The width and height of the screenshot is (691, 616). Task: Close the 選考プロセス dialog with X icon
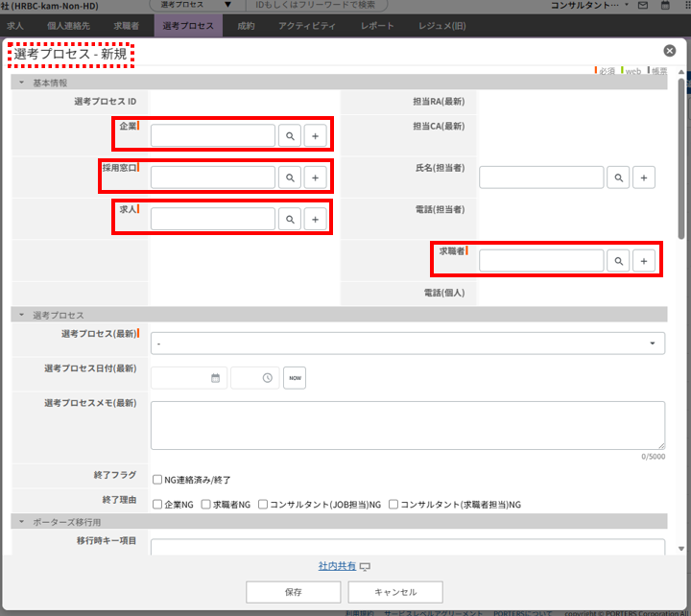coord(670,51)
